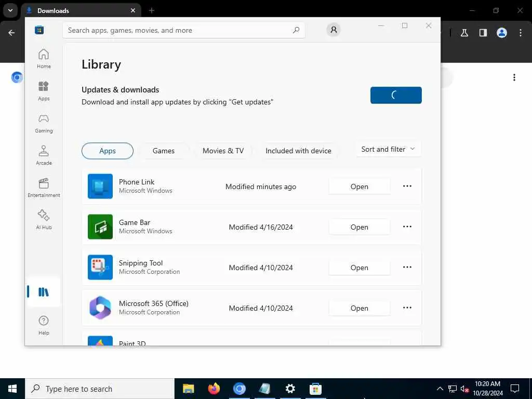Open Help in the Store sidebar
The width and height of the screenshot is (532, 399).
(x=44, y=325)
